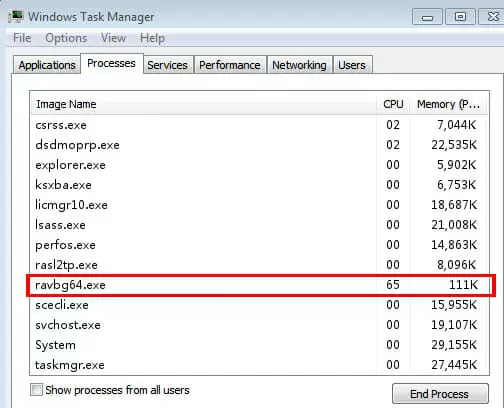Select the csrss.exe process row
Image resolution: width=504 pixels, height=408 pixels.
(259, 125)
